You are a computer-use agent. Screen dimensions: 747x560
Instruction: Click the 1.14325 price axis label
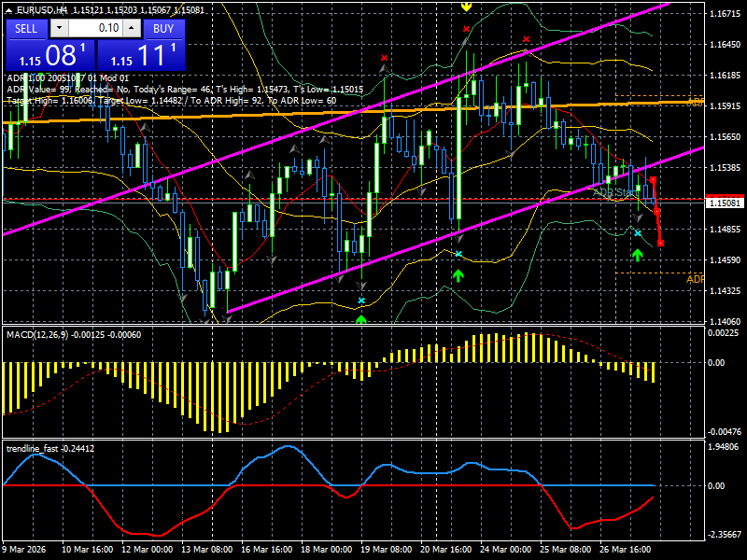[725, 290]
